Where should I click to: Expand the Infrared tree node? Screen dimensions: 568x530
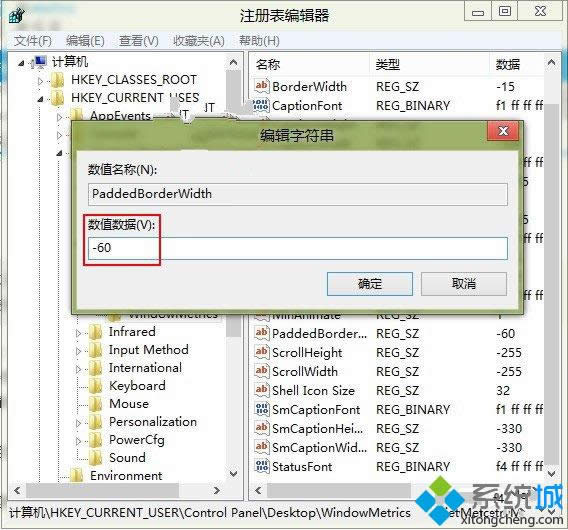point(78,333)
